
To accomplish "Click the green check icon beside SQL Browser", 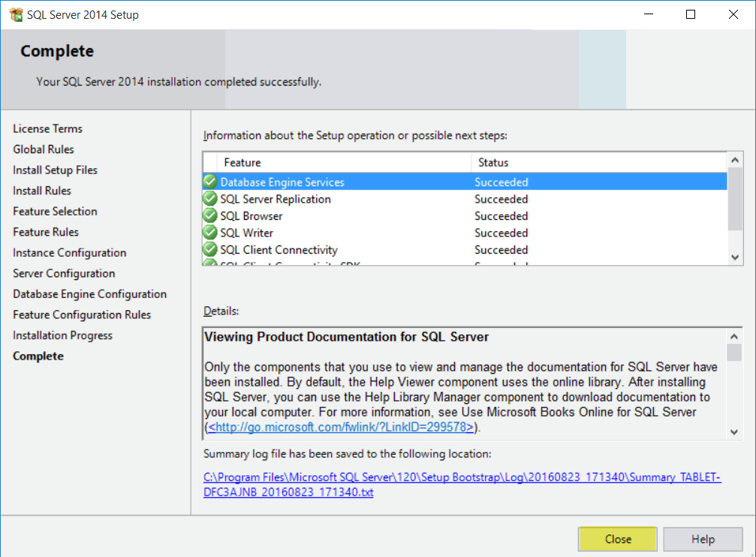I will click(209, 215).
